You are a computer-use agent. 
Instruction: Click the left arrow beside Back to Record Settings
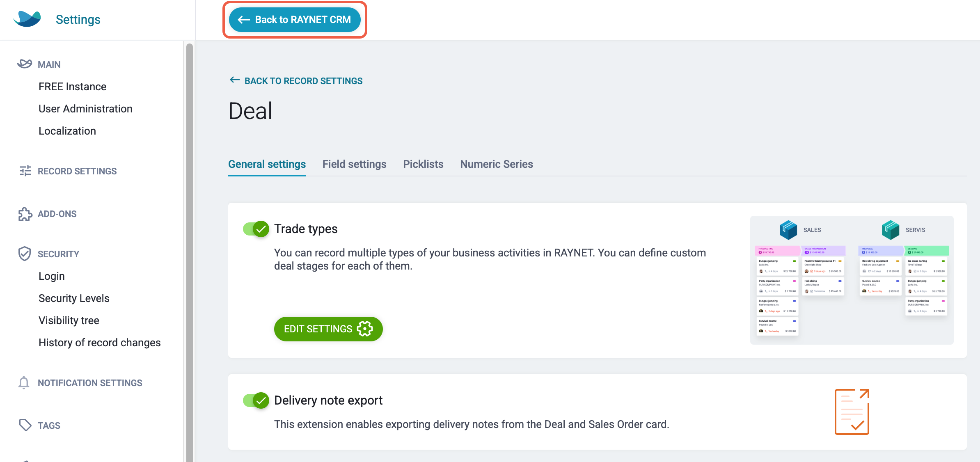[235, 80]
